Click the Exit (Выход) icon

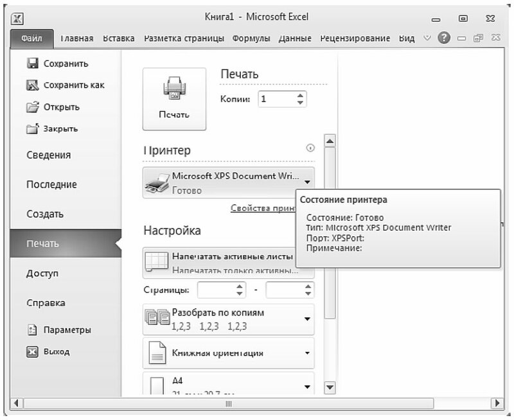(32, 351)
